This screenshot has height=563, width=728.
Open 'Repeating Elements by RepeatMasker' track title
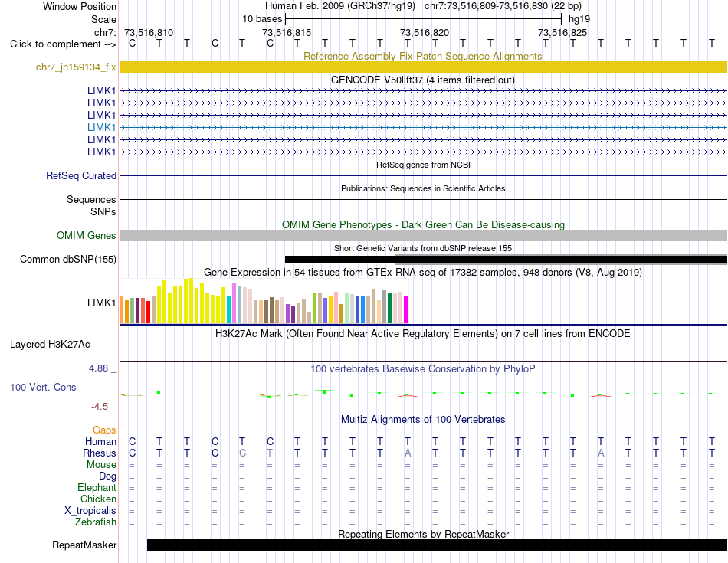423,534
